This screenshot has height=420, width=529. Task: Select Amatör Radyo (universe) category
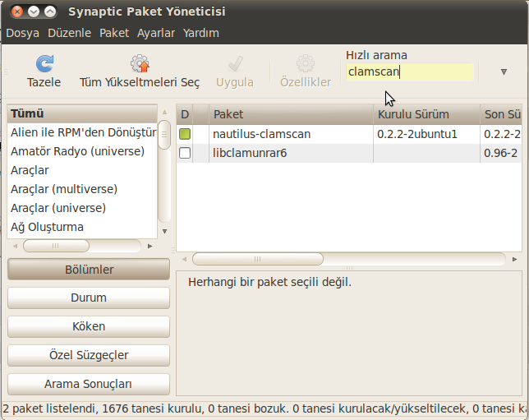click(x=82, y=151)
